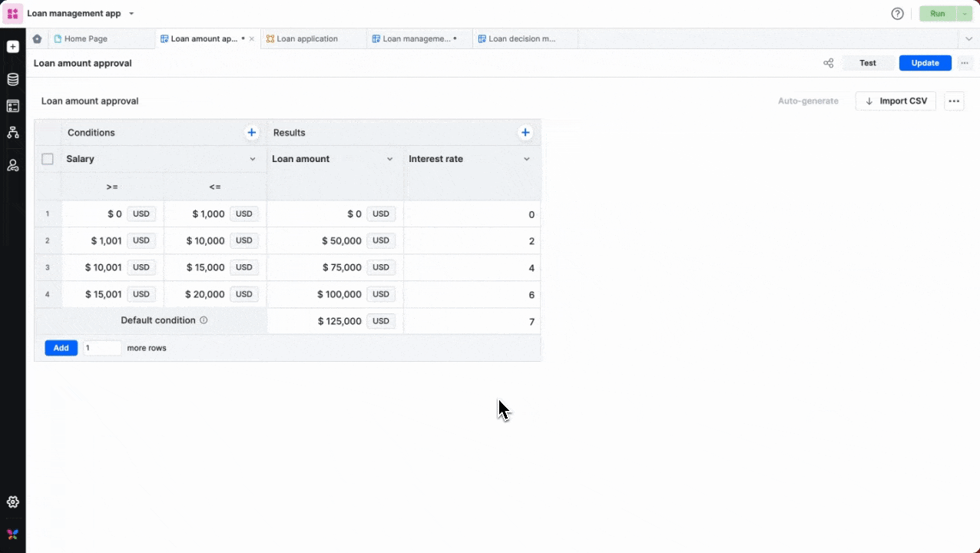Screen dimensions: 980x553
Task: Open the workflows hierarchy icon in sidebar
Action: click(12, 133)
